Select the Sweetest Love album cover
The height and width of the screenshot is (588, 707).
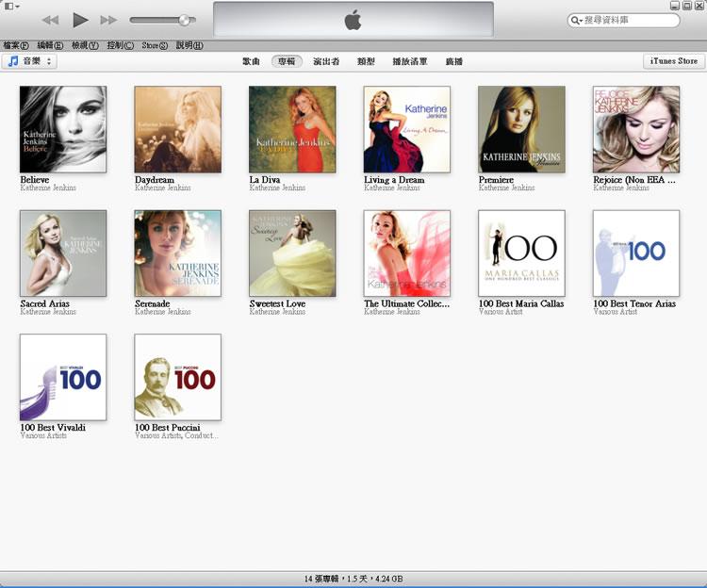pyautogui.click(x=292, y=253)
